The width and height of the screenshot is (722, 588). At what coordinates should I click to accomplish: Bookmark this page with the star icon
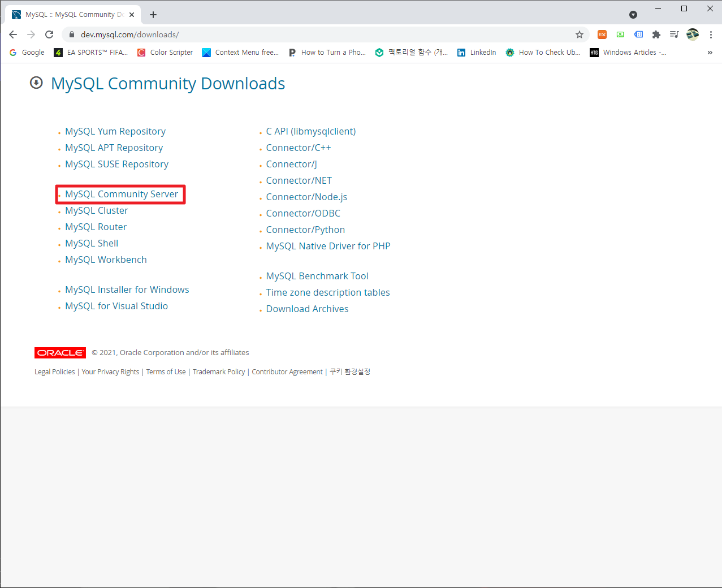click(x=580, y=34)
